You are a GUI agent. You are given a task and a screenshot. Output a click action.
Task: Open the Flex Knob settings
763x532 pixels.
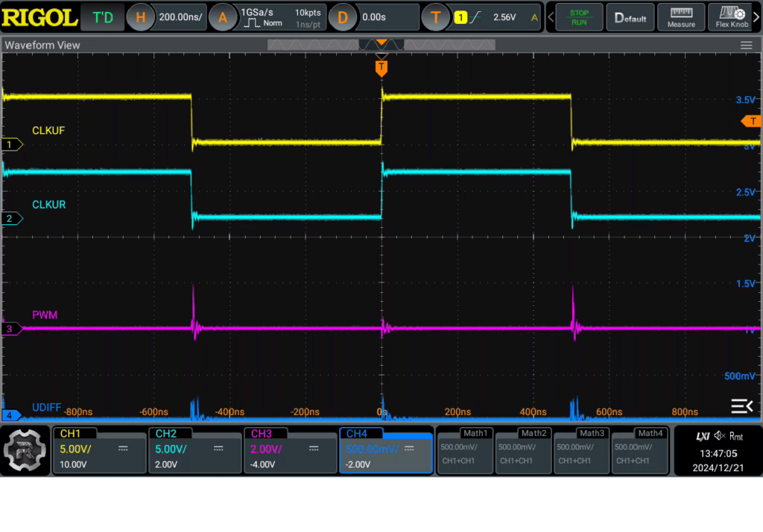[x=732, y=18]
